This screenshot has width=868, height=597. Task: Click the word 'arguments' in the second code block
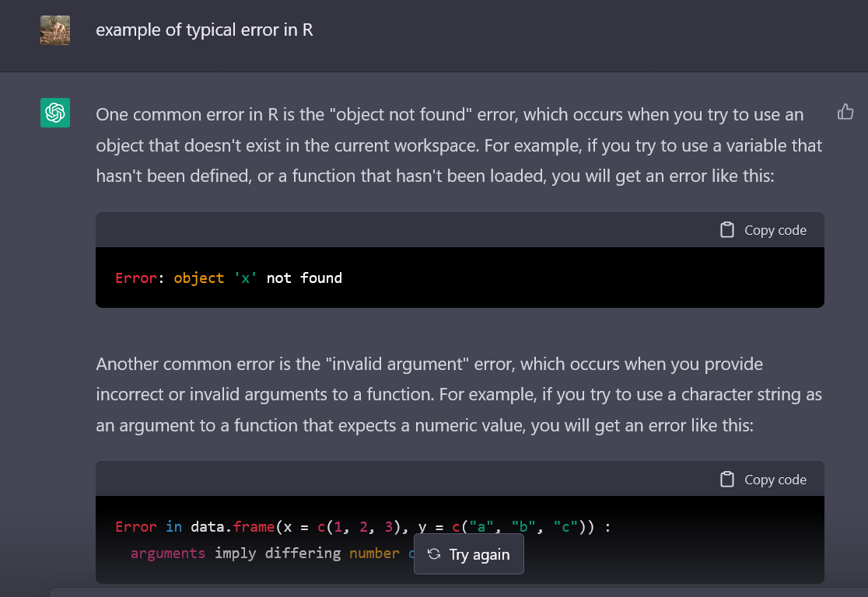pyautogui.click(x=168, y=553)
